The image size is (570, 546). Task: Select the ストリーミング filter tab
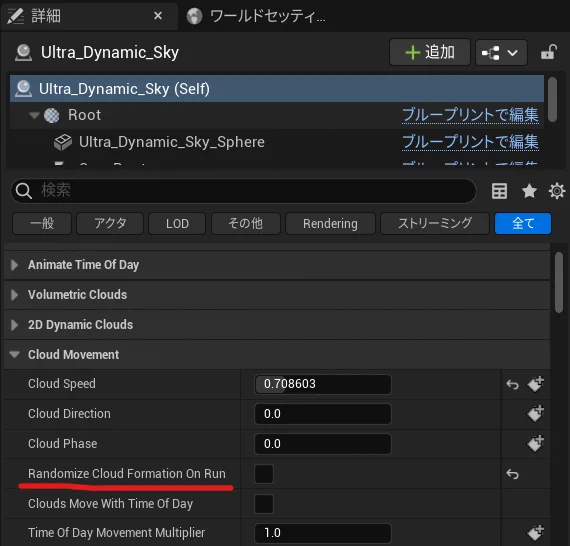[435, 224]
